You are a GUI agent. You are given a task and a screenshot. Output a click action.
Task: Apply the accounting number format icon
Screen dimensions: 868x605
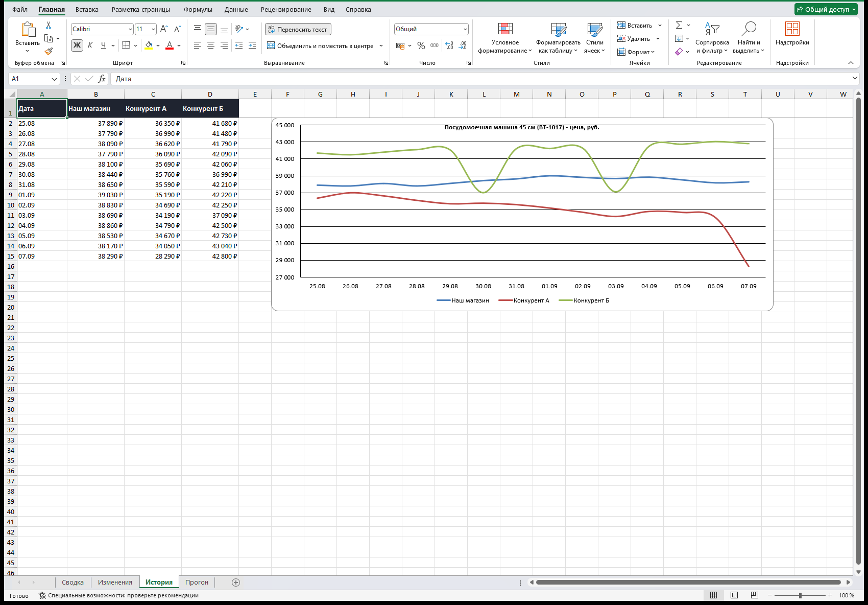pyautogui.click(x=400, y=45)
